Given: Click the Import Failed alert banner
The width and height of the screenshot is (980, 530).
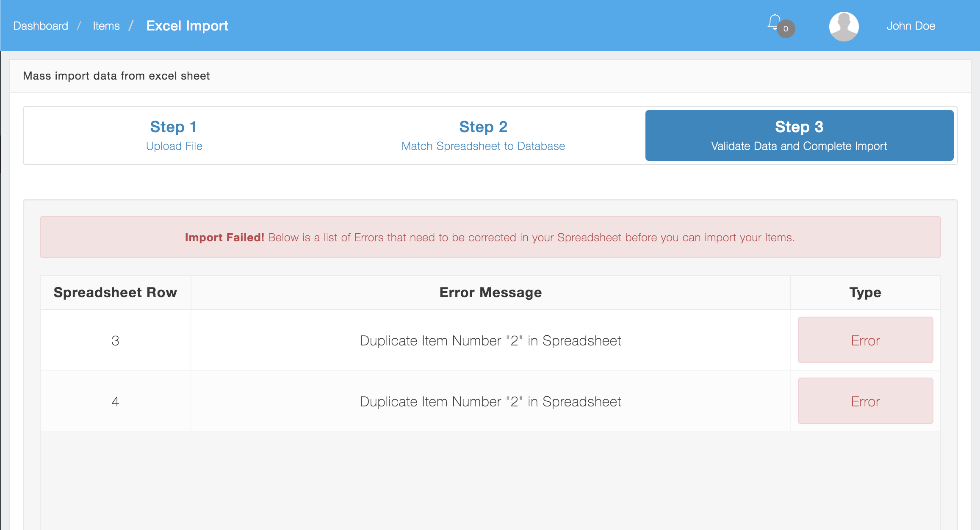Looking at the screenshot, I should click(490, 237).
